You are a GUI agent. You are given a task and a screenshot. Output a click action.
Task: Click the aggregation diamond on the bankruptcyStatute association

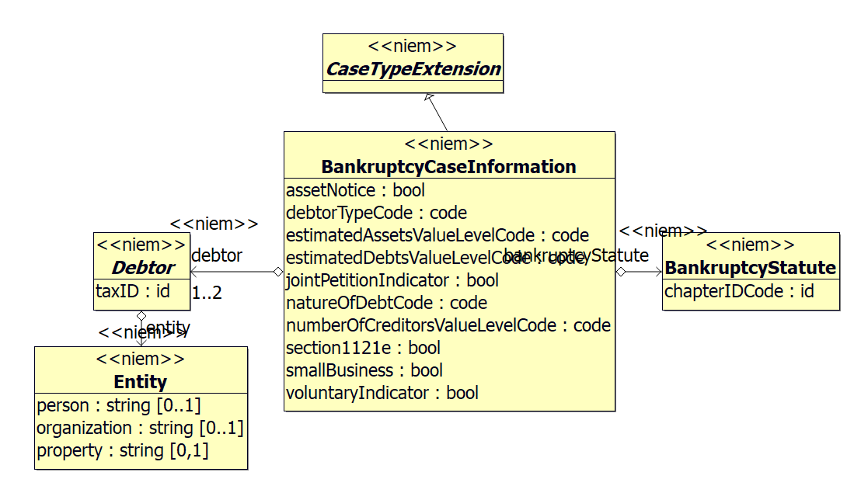coord(621,272)
